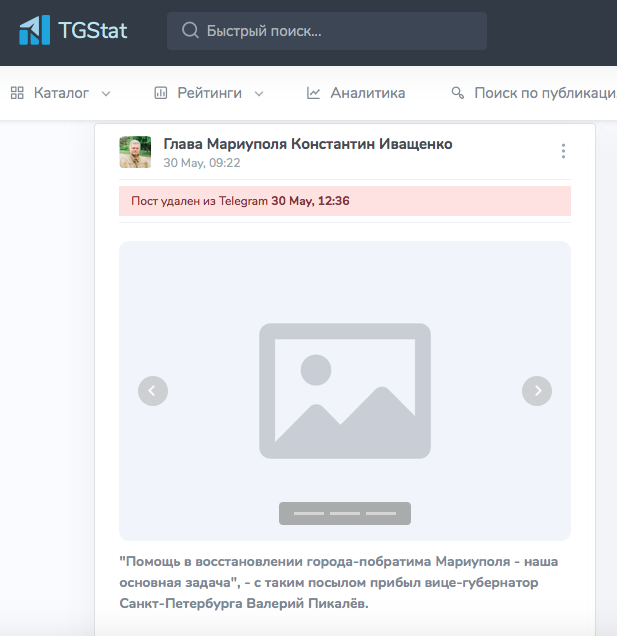This screenshot has height=636, width=617.
Task: Expand the Каталог dropdown chevron
Action: click(x=106, y=93)
